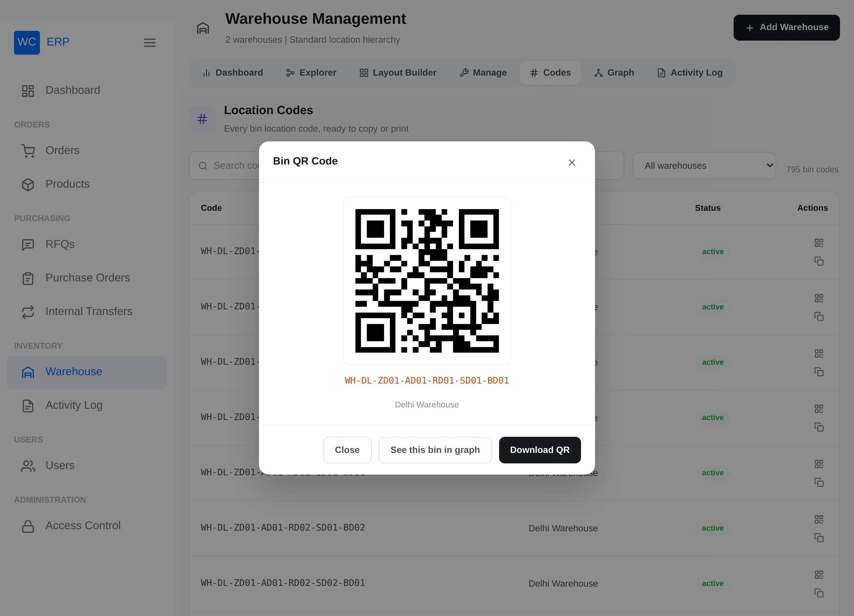
Task: Select the WH-DL-ZD01-AD01-RD01-SD01-BD01 code text in dialog
Action: (427, 381)
